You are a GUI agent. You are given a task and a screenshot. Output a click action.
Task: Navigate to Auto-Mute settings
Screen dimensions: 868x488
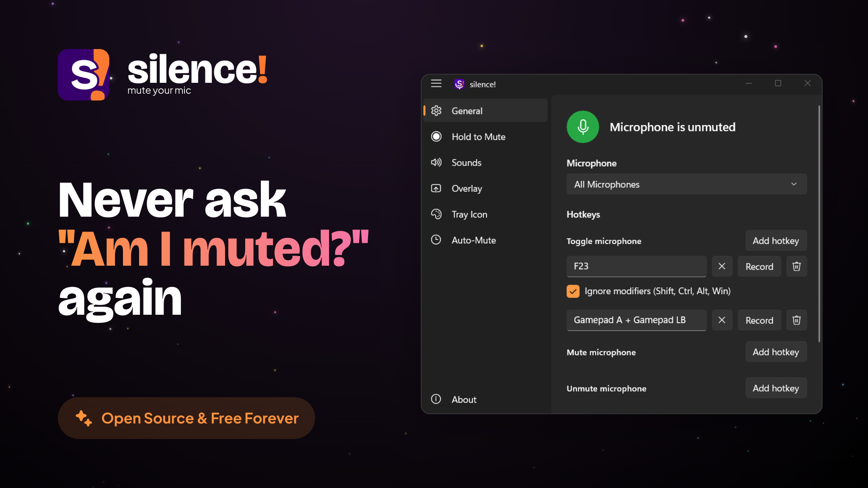[x=486, y=240]
